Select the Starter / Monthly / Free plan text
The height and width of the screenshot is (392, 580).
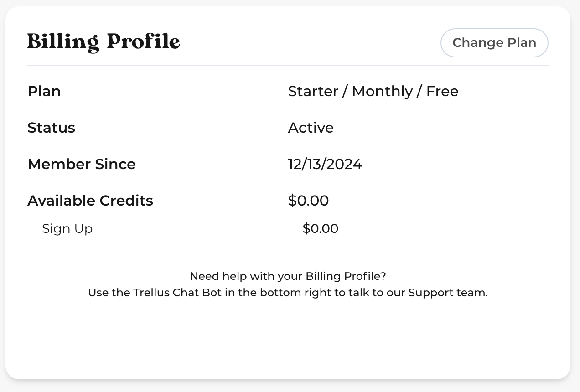(373, 91)
